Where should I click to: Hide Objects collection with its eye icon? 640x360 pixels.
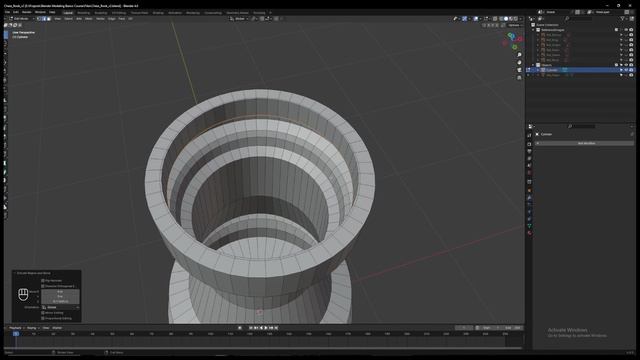pos(627,65)
